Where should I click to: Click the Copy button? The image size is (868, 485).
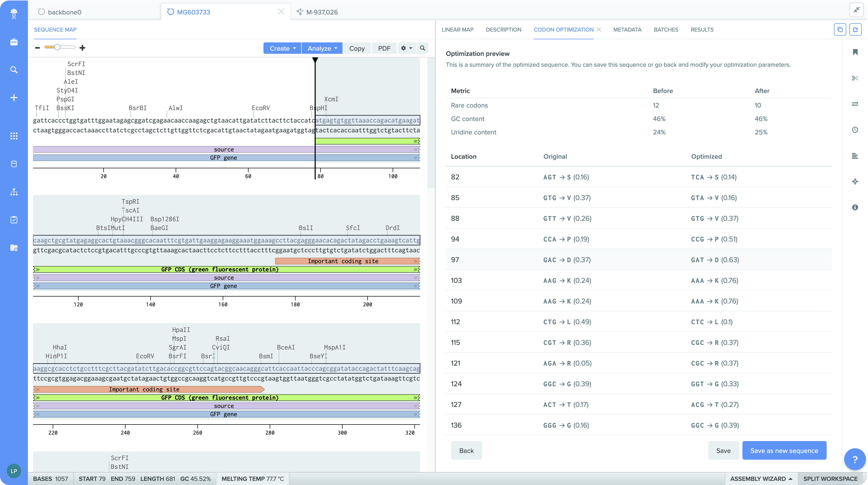point(357,48)
